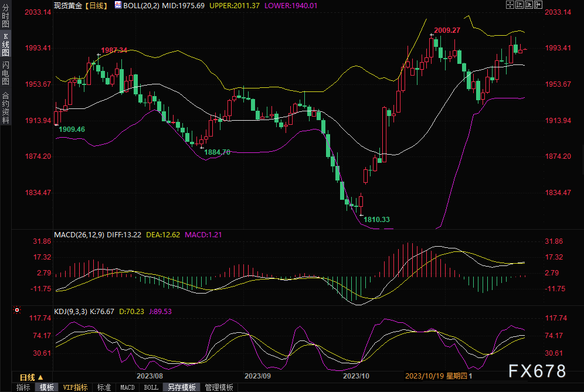The image size is (584, 392).
Task: Switch to 分时图 side tab
Action: click(5, 17)
